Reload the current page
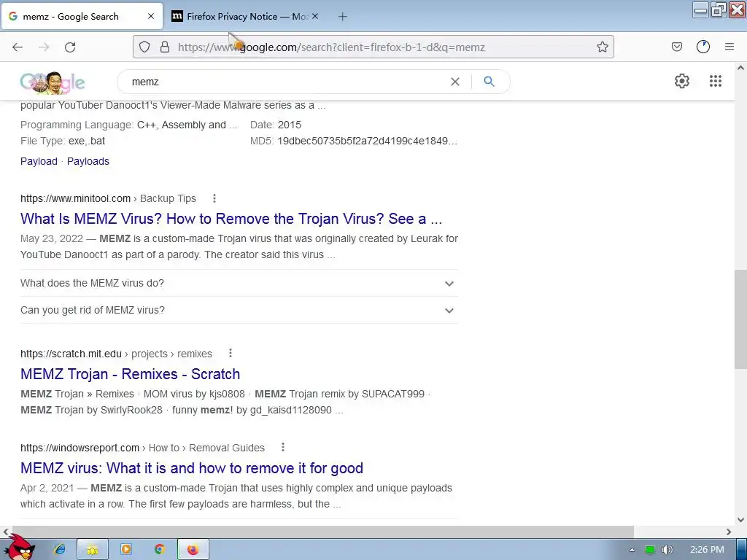Screen dimensions: 747x560 [x=70, y=47]
